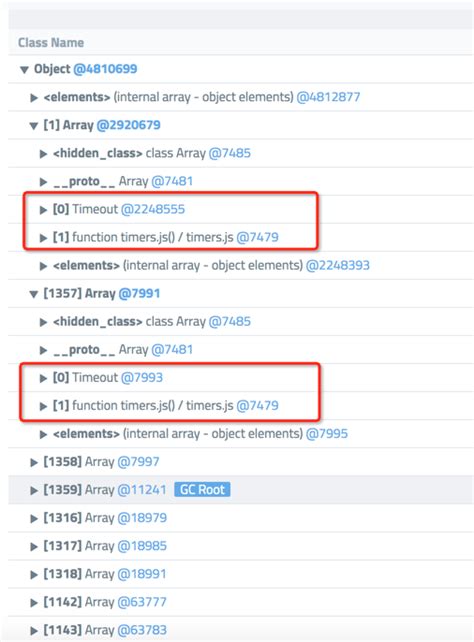Select the [1316] Array @18979 row

click(x=241, y=518)
